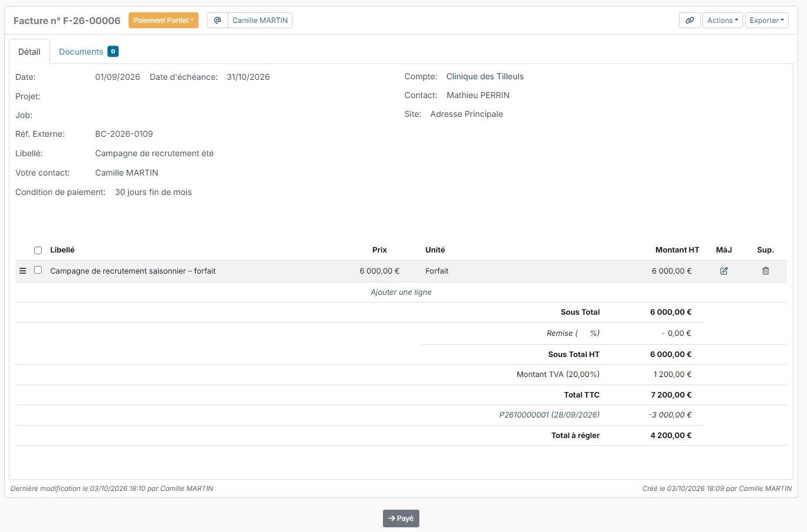The height and width of the screenshot is (532, 807).
Task: Click external reference BC-2026-0109
Action: [x=124, y=134]
